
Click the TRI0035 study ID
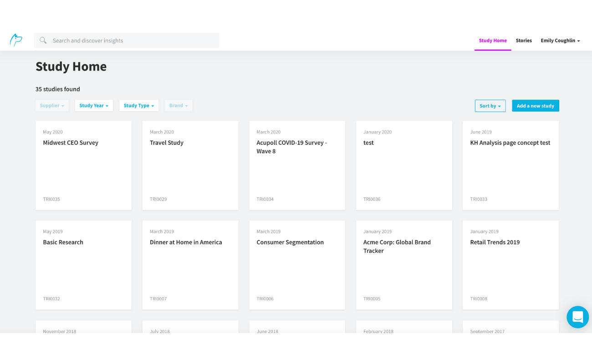51,199
